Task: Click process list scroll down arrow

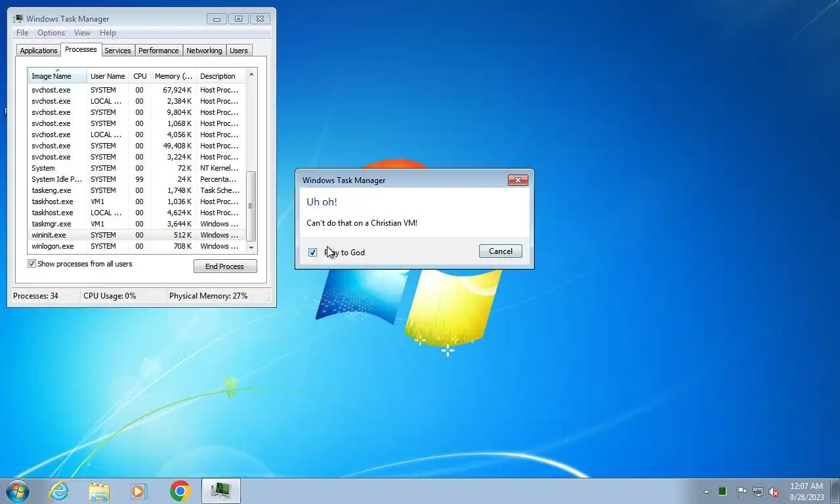Action: [x=251, y=248]
